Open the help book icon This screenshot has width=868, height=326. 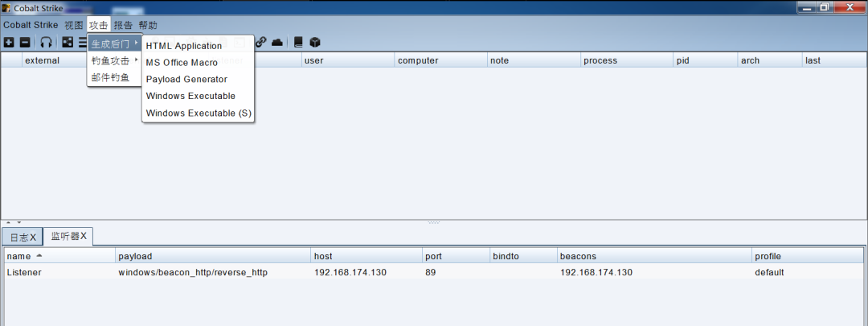pyautogui.click(x=298, y=42)
